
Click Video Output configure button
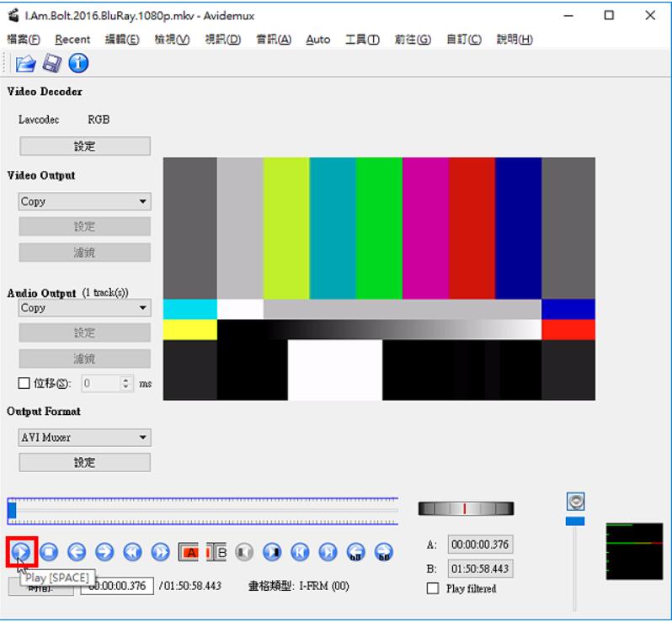pos(85,226)
